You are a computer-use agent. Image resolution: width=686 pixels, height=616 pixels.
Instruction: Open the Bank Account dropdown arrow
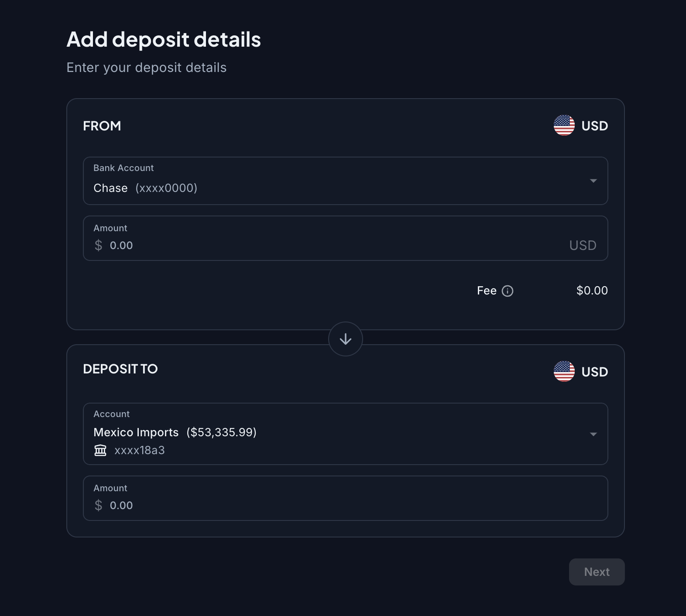tap(593, 181)
